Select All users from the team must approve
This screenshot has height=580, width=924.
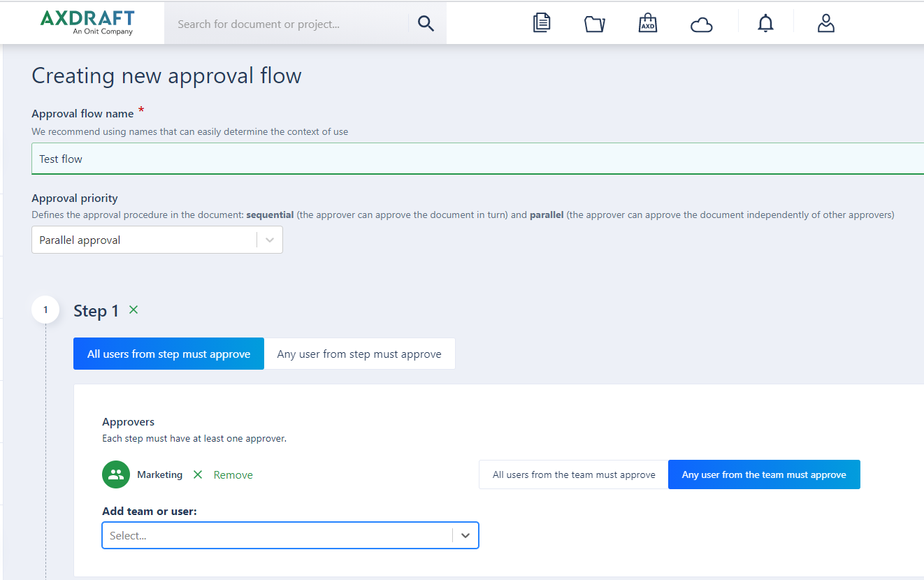point(574,474)
